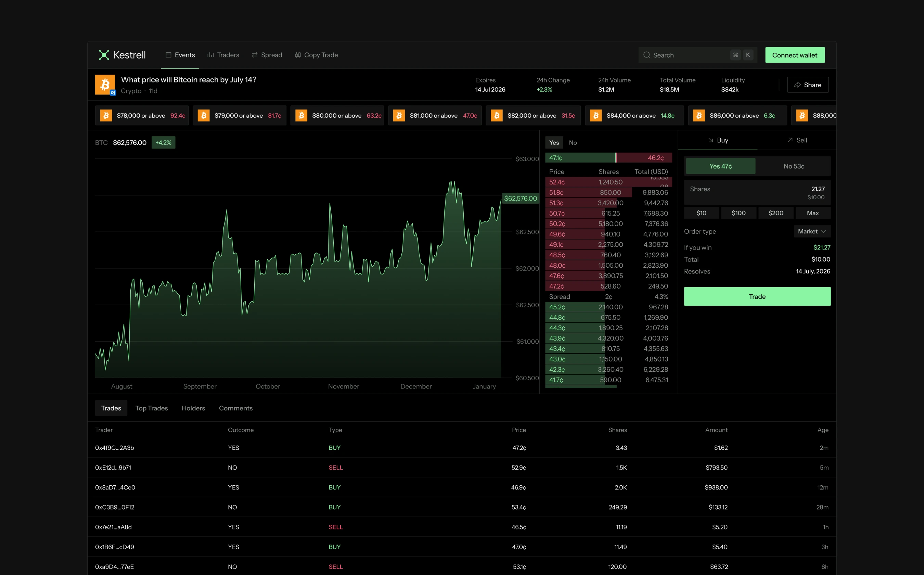
Task: Click the Kestrell logo icon
Action: (x=104, y=55)
